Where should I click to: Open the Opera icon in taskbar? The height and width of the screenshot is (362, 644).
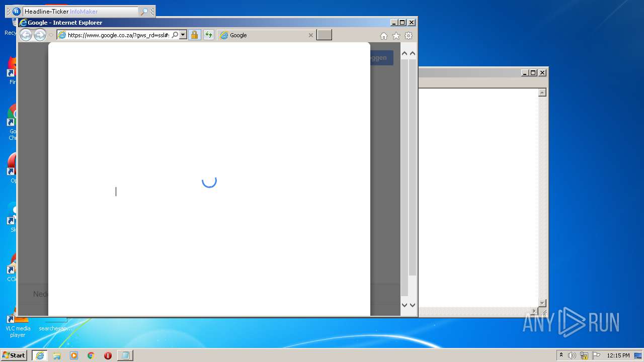(108, 355)
